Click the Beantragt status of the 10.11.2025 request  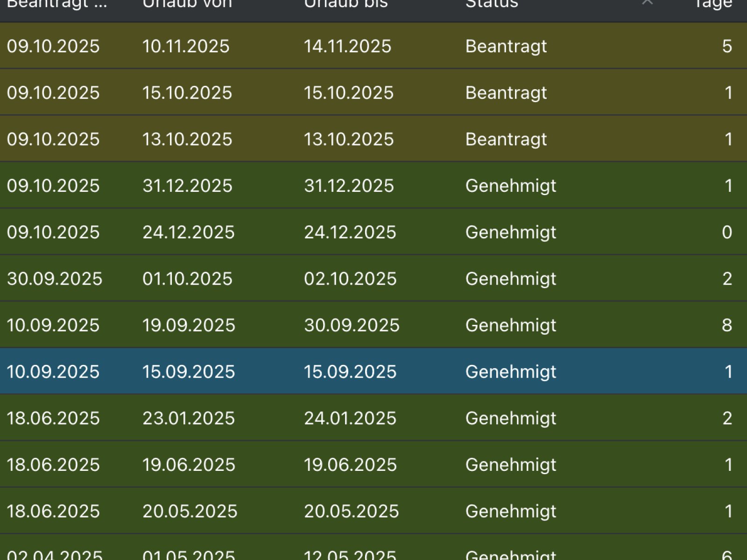[506, 46]
